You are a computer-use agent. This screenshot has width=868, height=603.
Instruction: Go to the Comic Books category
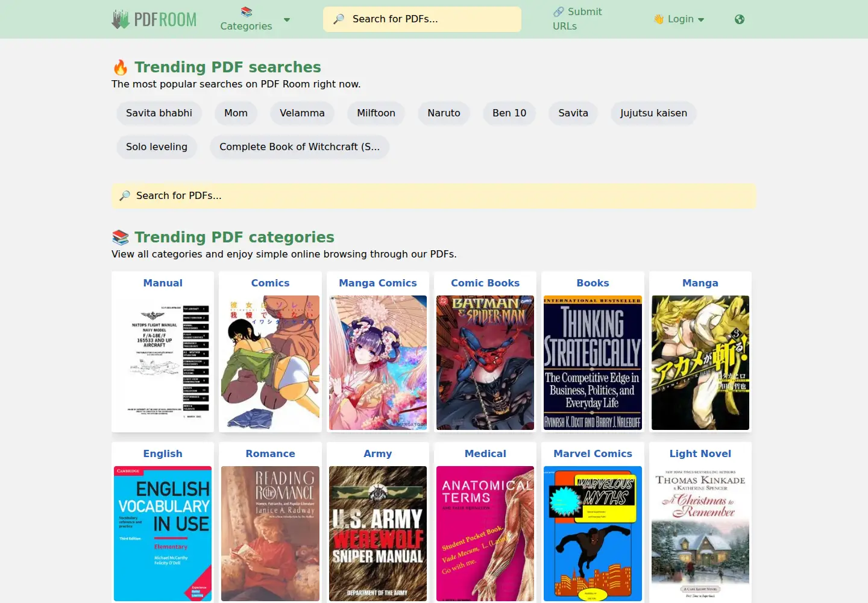click(x=485, y=283)
